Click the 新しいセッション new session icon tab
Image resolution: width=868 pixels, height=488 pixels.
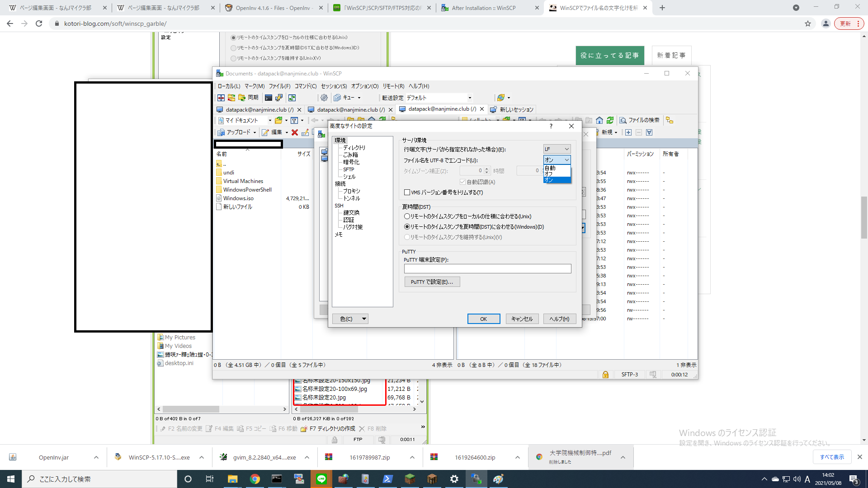click(x=494, y=109)
